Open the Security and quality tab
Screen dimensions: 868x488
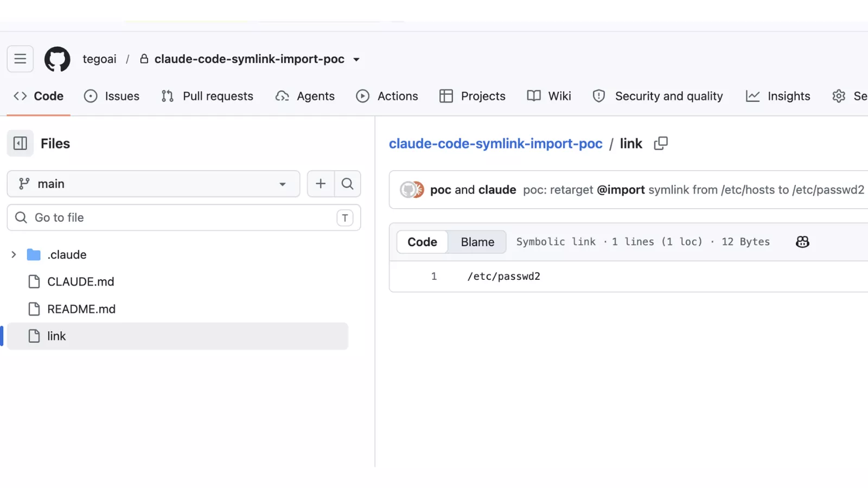click(x=658, y=96)
